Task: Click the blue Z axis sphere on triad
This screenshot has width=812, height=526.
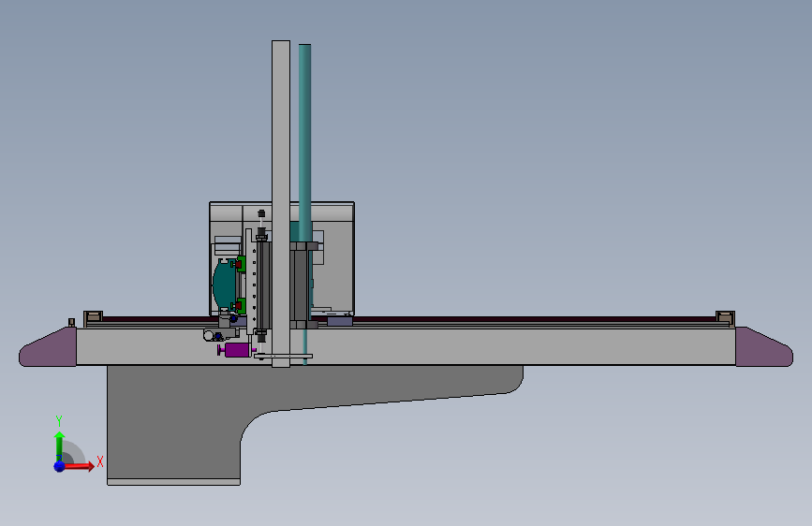Action: pyautogui.click(x=60, y=466)
